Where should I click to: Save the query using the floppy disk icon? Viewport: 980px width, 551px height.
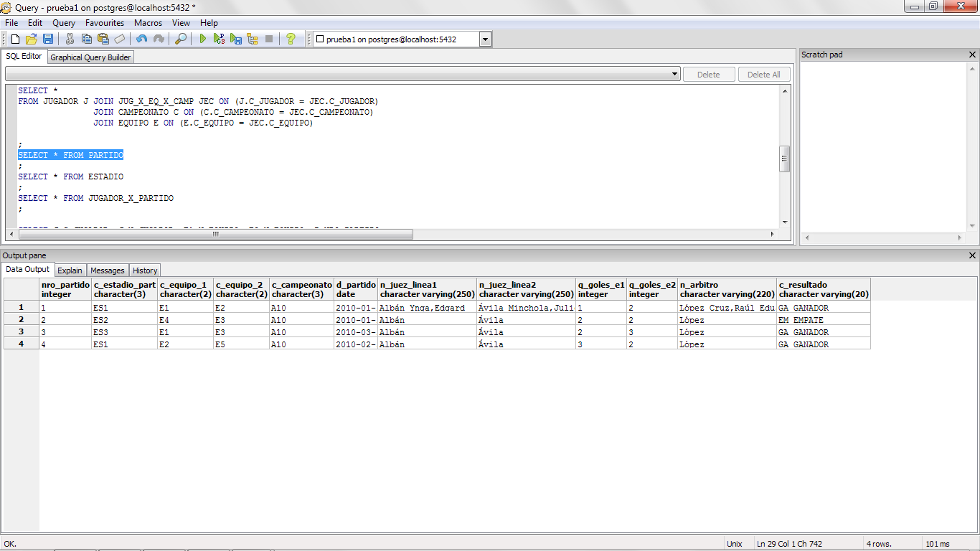(x=48, y=39)
